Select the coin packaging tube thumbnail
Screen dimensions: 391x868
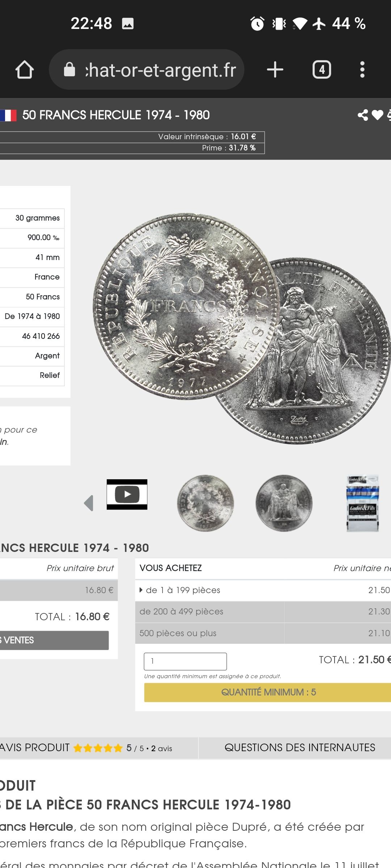point(363,503)
